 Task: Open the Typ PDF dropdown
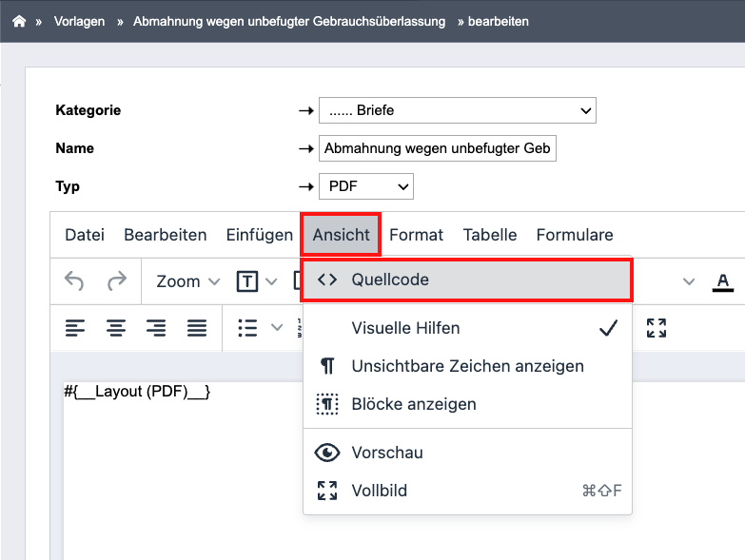(366, 186)
